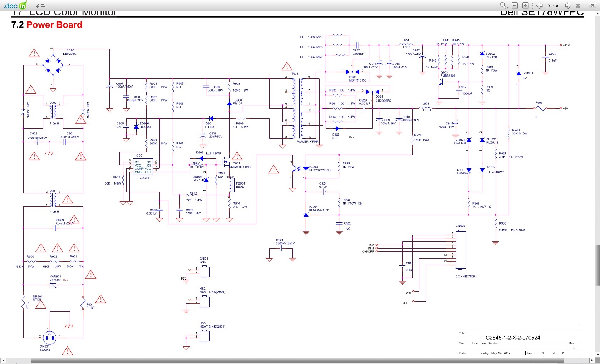Go to the next page arrow

click(568, 5)
